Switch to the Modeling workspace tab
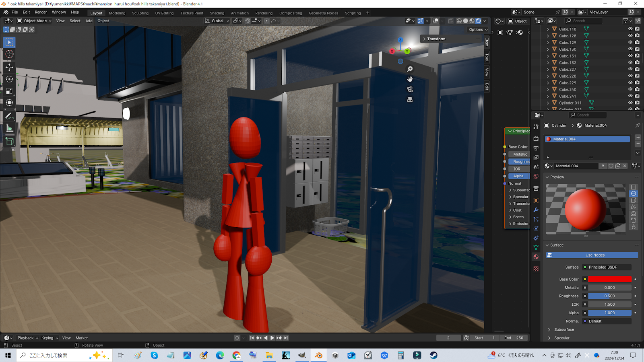 117,13
